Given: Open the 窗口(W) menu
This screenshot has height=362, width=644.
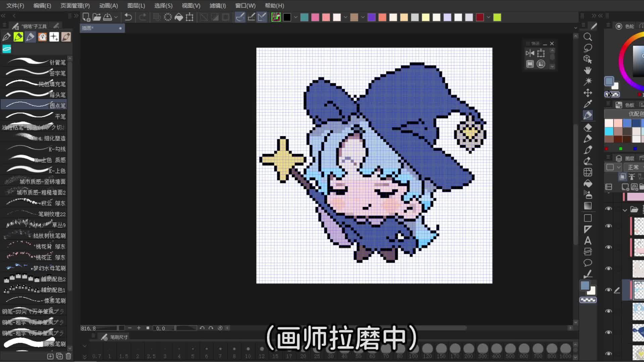Looking at the screenshot, I should [x=245, y=6].
